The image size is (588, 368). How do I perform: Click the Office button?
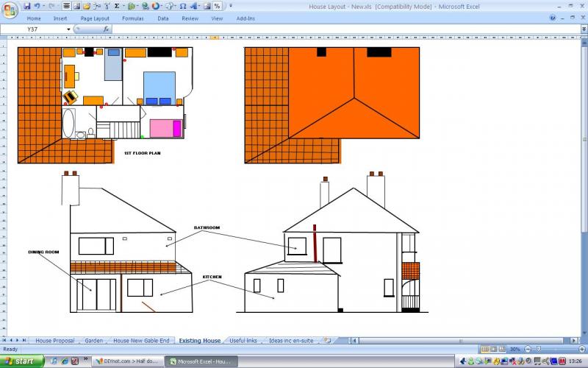(x=10, y=10)
